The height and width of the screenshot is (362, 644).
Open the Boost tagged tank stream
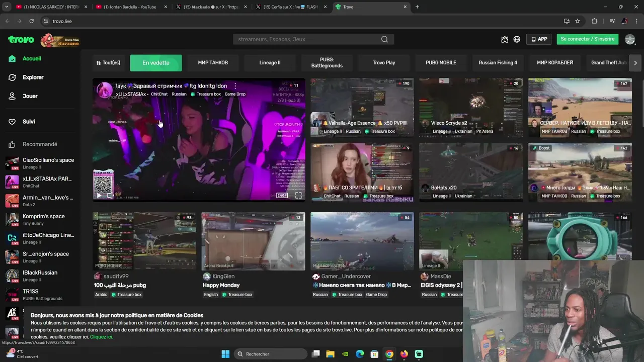580,172
